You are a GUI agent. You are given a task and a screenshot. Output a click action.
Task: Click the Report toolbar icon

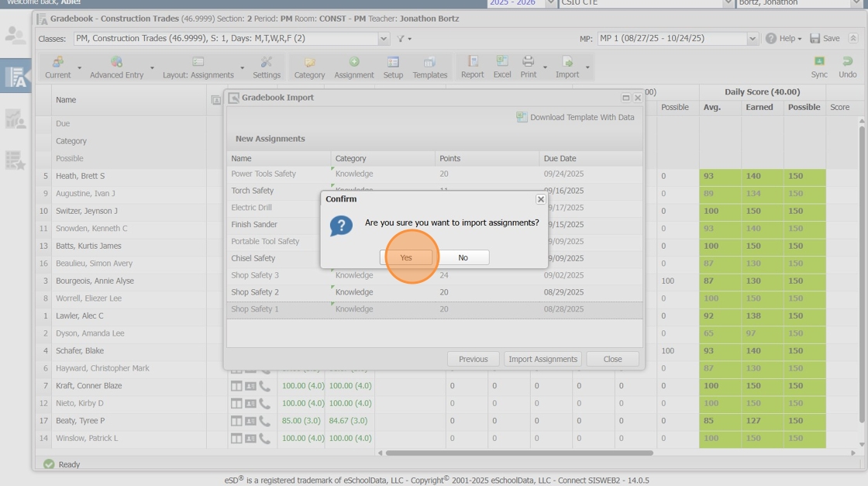coord(472,67)
